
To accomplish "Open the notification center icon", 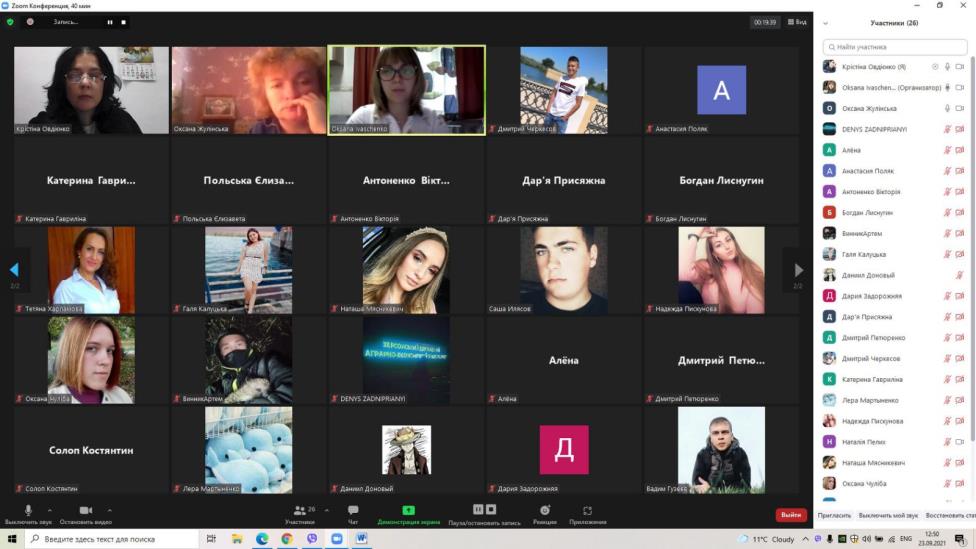I will (x=960, y=539).
